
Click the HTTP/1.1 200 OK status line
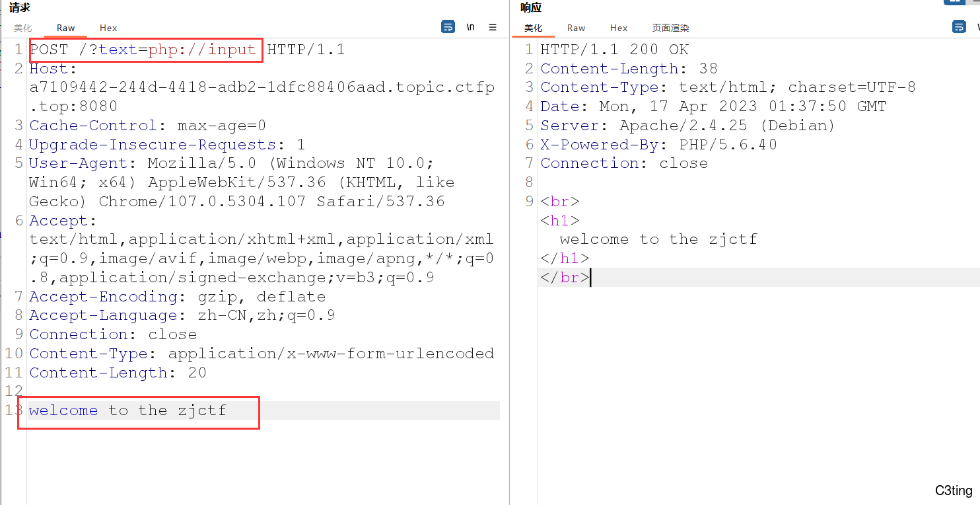[x=614, y=50]
